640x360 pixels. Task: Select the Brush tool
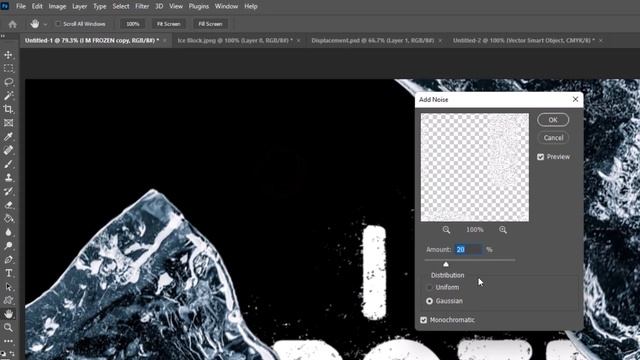pyautogui.click(x=8, y=164)
